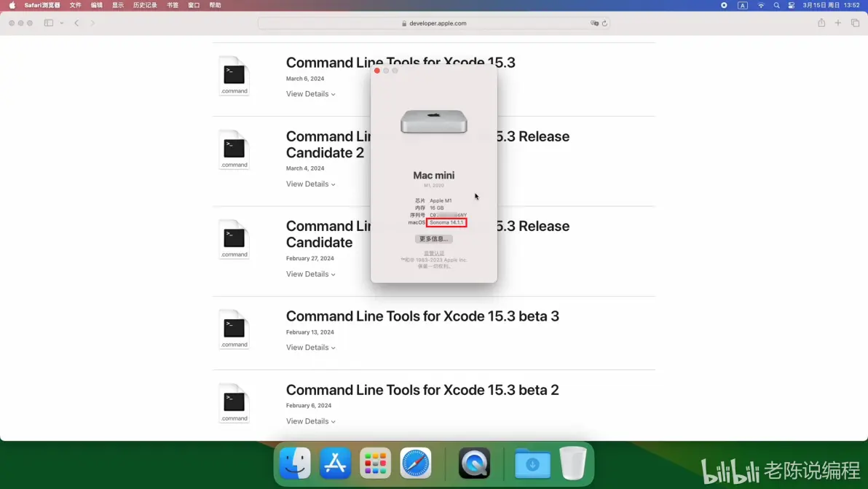Screen dimensions: 868x489
Task: Open the Safari share button
Action: pos(821,23)
